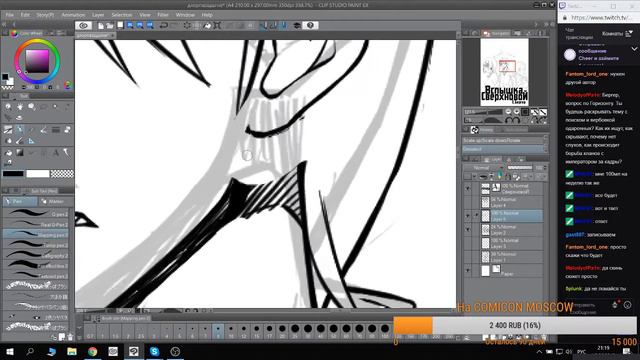Open the Clip Studio launcher icon in command bar
The height and width of the screenshot is (360, 640).
84,25
